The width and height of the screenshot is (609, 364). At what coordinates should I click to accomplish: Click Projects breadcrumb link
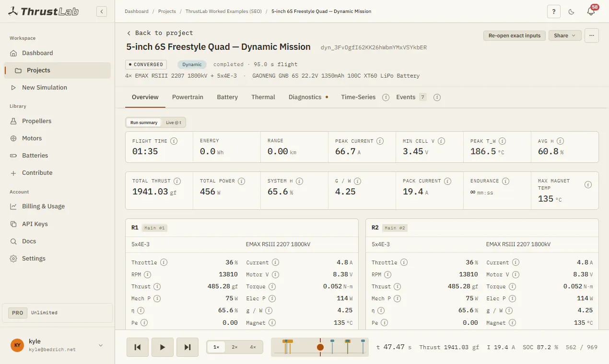tap(167, 11)
